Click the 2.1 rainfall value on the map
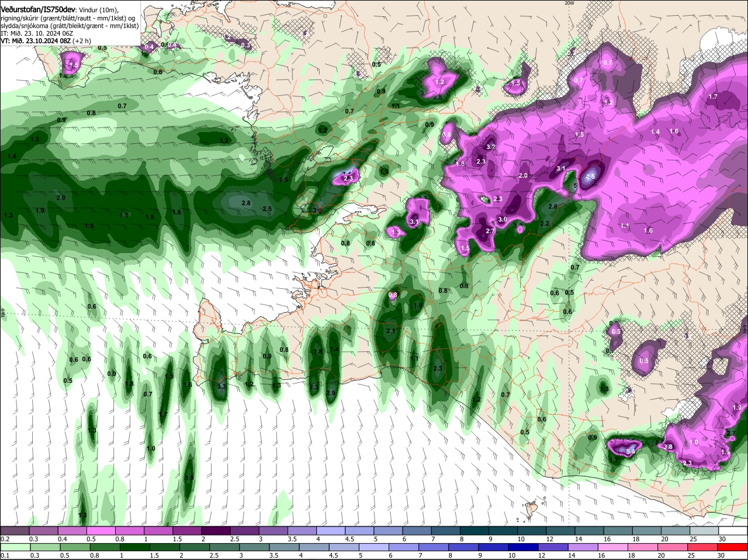The height and width of the screenshot is (560, 748). click(391, 331)
